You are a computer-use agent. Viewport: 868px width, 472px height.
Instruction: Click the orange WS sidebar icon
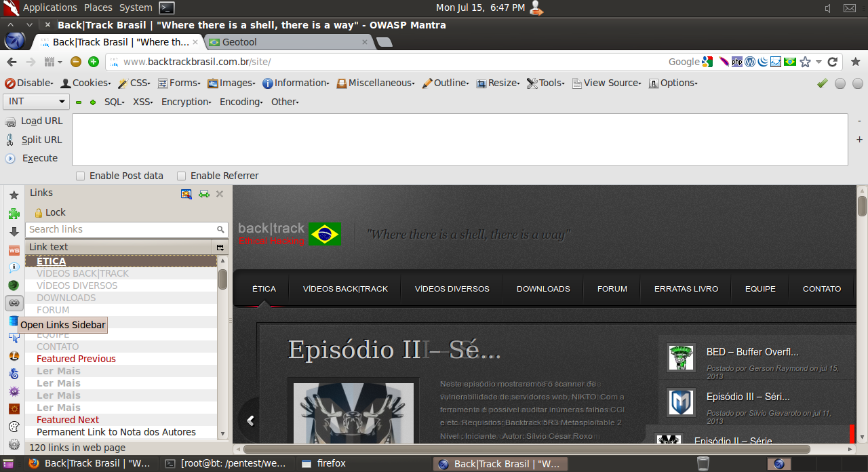point(14,250)
